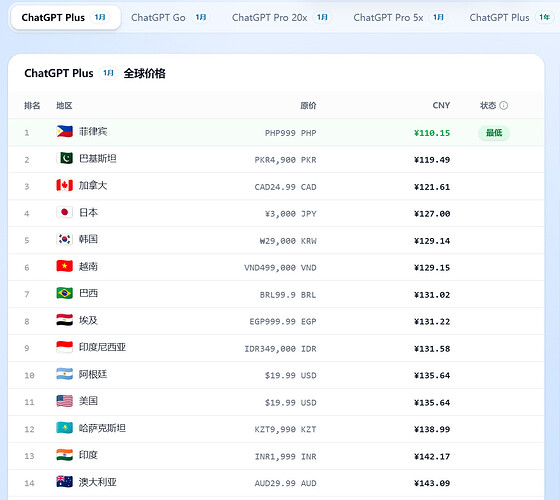Click the Brazil flag icon
This screenshot has width=560, height=500.
pyautogui.click(x=65, y=293)
